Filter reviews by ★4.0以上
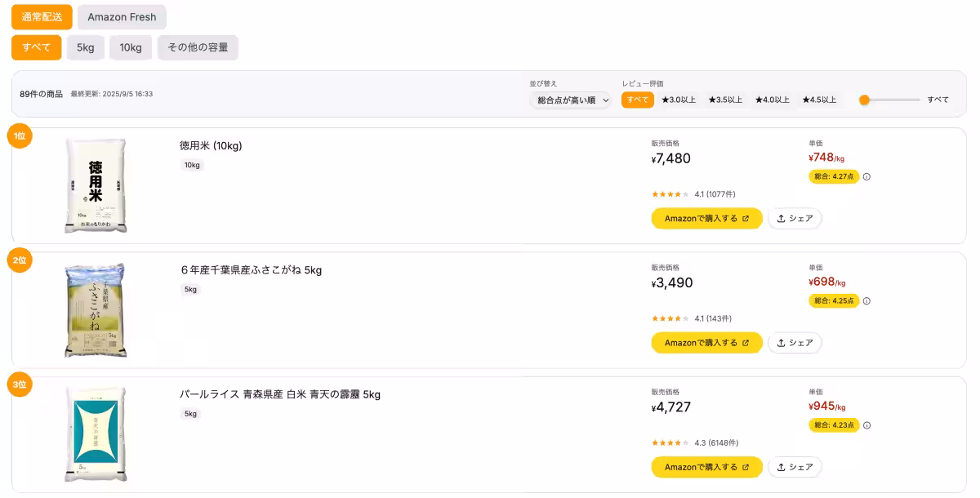The width and height of the screenshot is (980, 498). tap(772, 100)
